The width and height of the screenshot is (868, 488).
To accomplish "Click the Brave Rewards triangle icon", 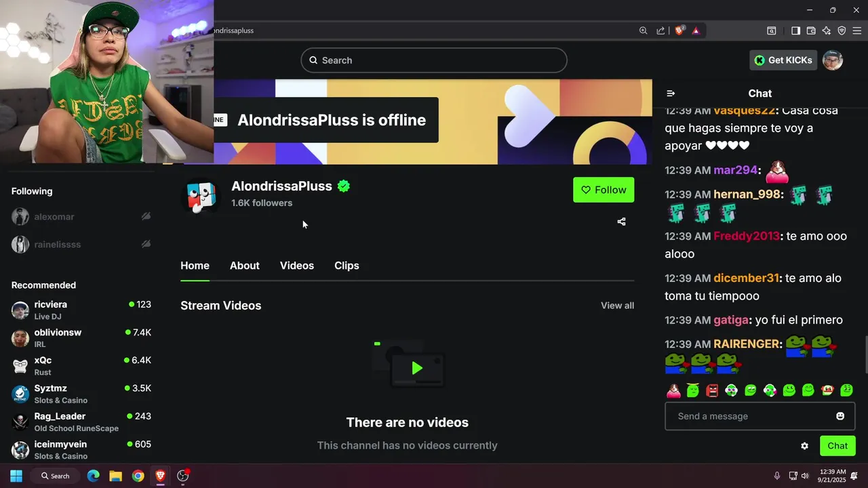I will click(x=696, y=30).
